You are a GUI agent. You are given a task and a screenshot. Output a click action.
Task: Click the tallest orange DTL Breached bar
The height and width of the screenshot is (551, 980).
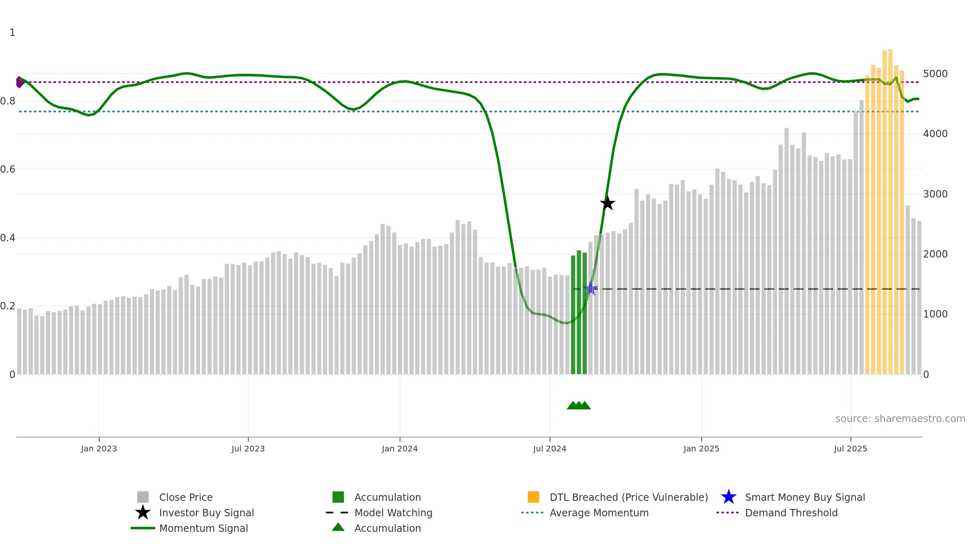click(890, 211)
